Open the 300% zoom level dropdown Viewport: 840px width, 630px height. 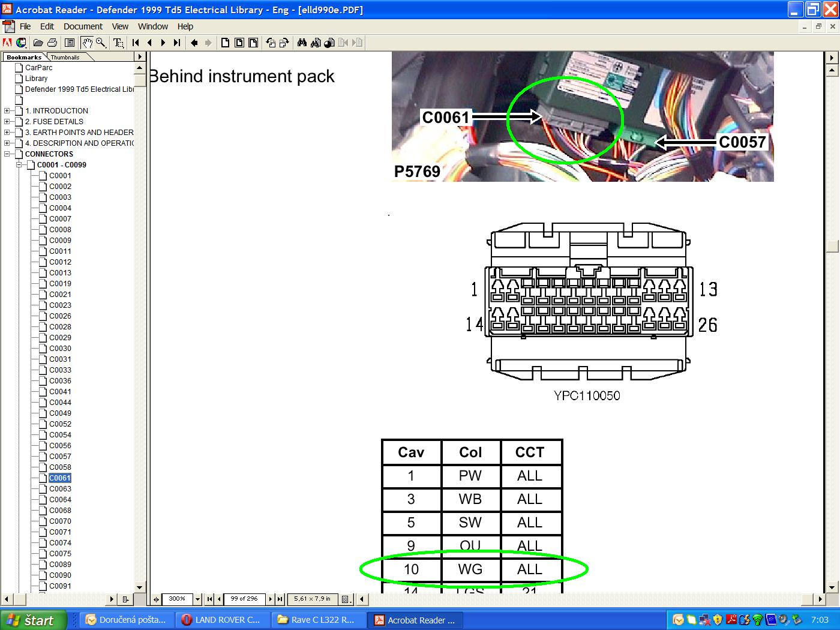tap(197, 599)
